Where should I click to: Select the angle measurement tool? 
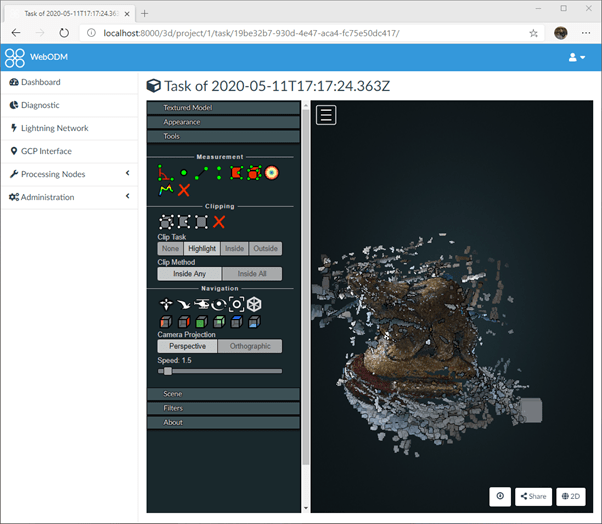(x=165, y=172)
